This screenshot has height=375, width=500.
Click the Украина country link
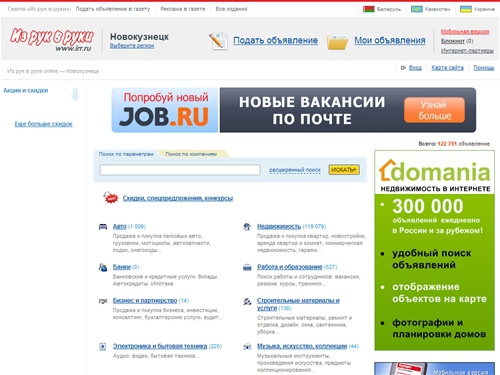tap(484, 9)
